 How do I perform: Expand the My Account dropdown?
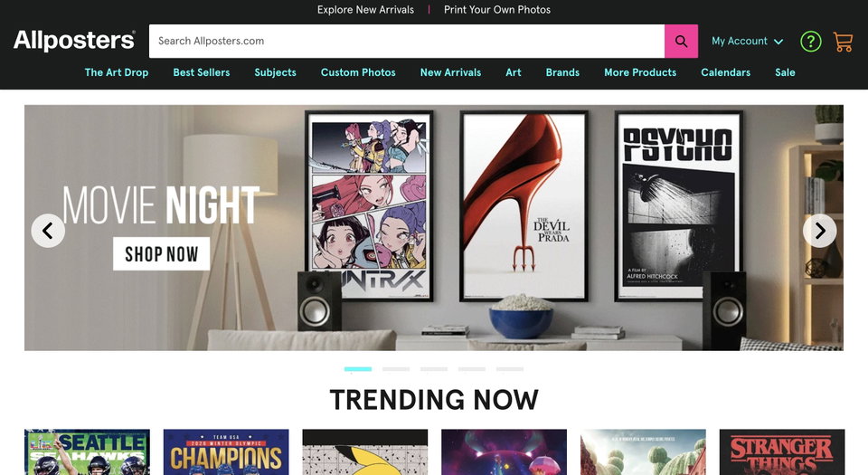point(748,41)
